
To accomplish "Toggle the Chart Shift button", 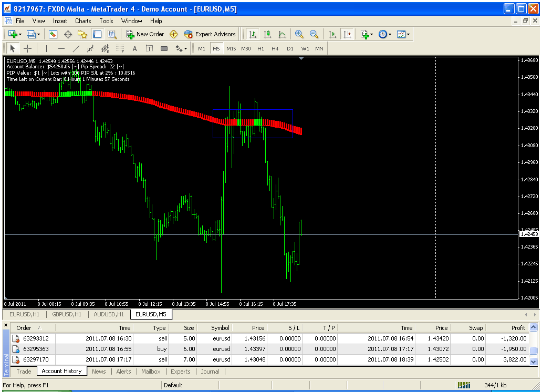I will tap(347, 34).
